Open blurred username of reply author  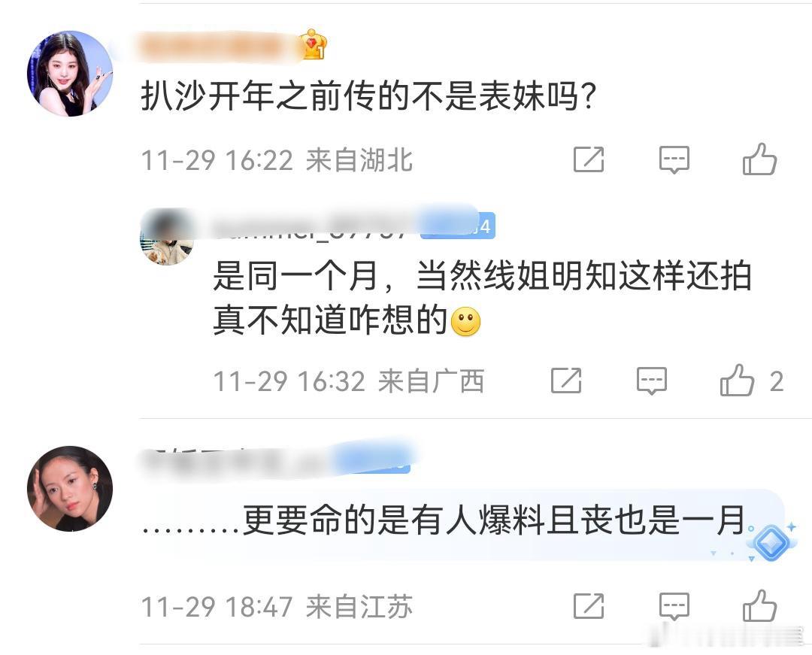click(316, 226)
